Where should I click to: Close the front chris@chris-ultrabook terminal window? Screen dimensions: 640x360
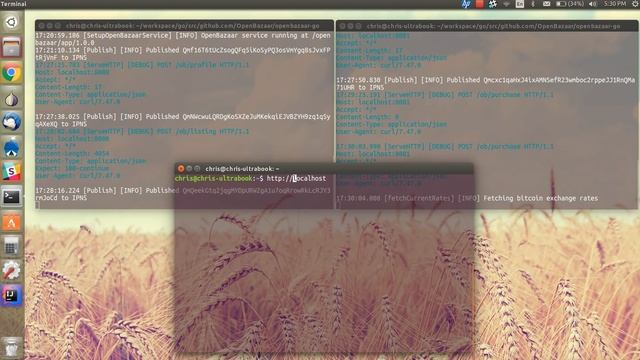click(181, 168)
